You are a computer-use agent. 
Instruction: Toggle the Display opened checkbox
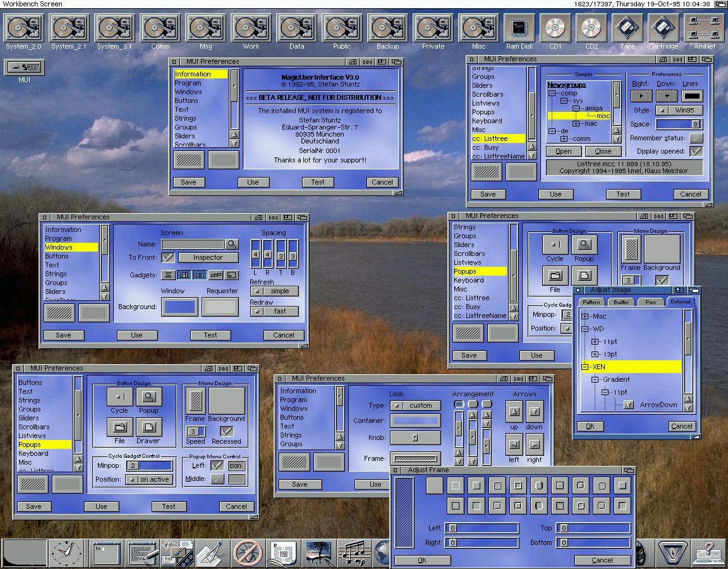[696, 151]
